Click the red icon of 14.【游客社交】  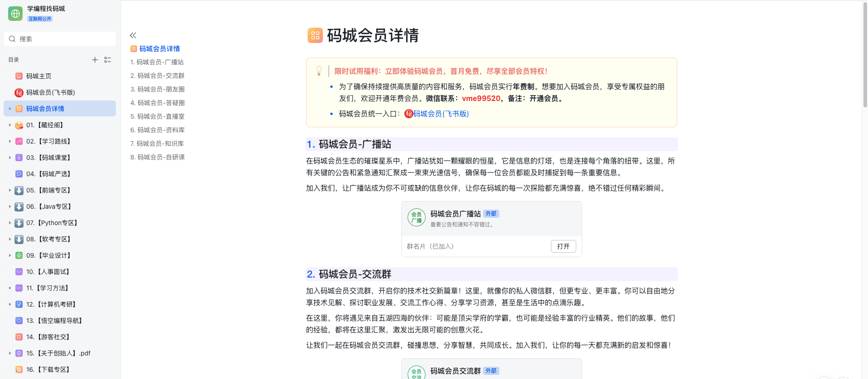19,337
